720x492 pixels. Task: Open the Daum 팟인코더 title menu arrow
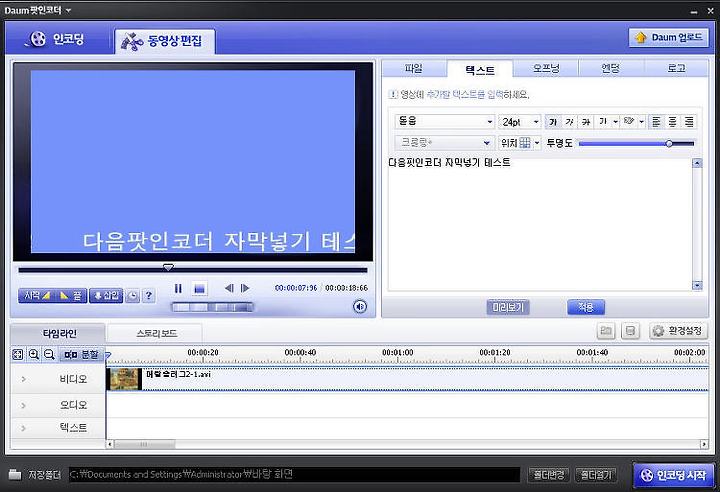tap(68, 10)
